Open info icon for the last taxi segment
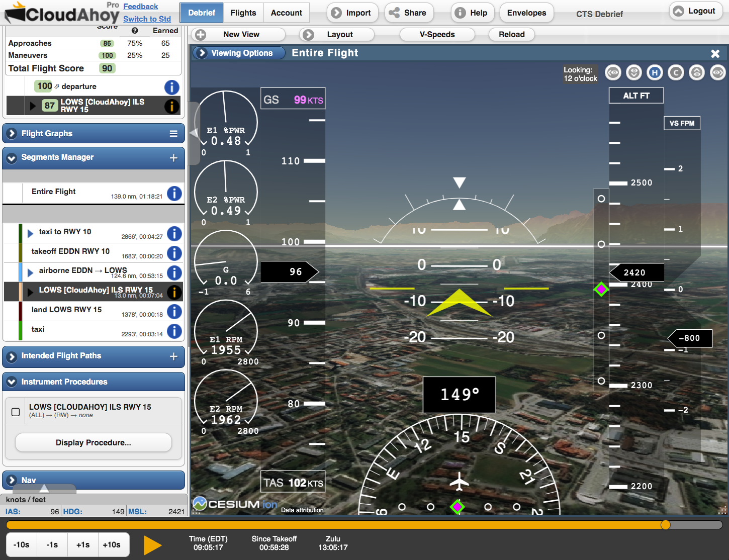 coord(174,331)
